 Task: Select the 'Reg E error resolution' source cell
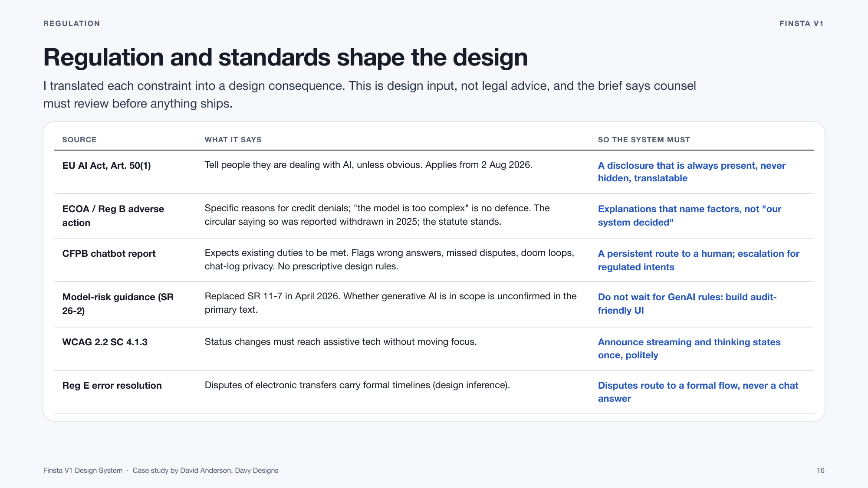coord(112,386)
